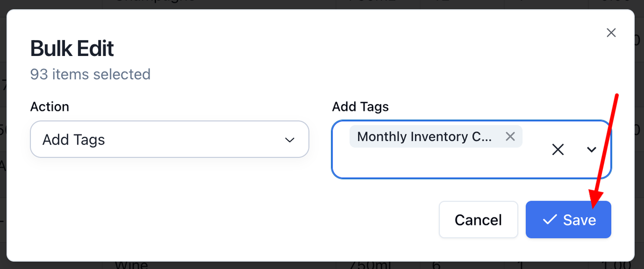Remove the Monthly Inventory tag chip
The width and height of the screenshot is (644, 269).
point(510,136)
